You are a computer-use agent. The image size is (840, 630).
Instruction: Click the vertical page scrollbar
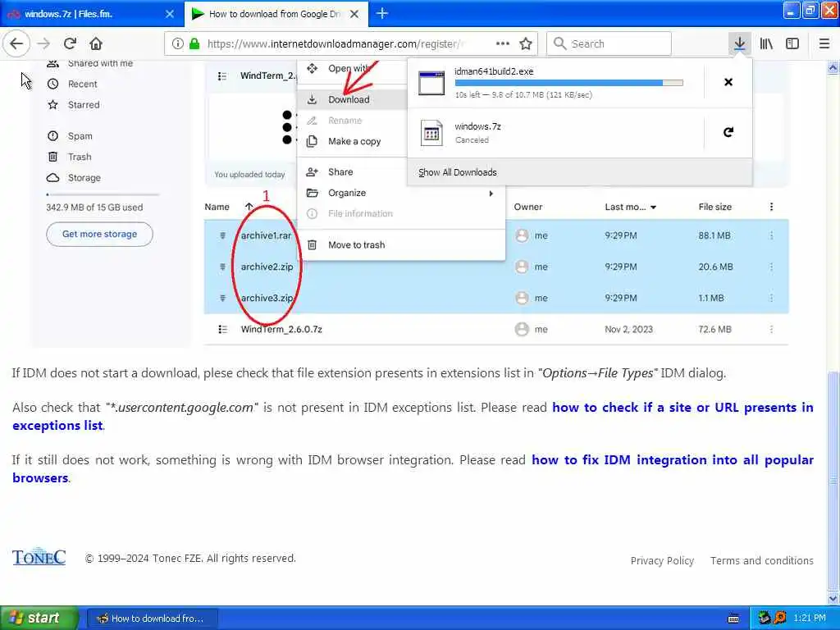pyautogui.click(x=833, y=482)
